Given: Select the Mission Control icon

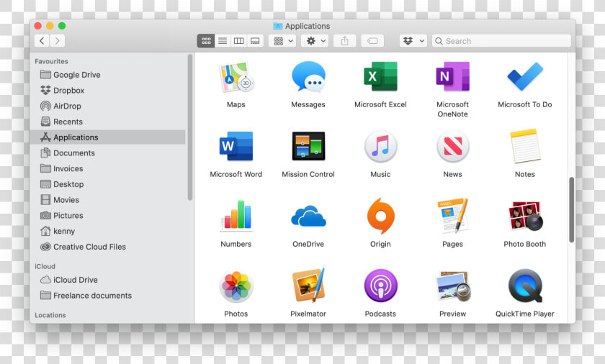Looking at the screenshot, I should [x=308, y=146].
